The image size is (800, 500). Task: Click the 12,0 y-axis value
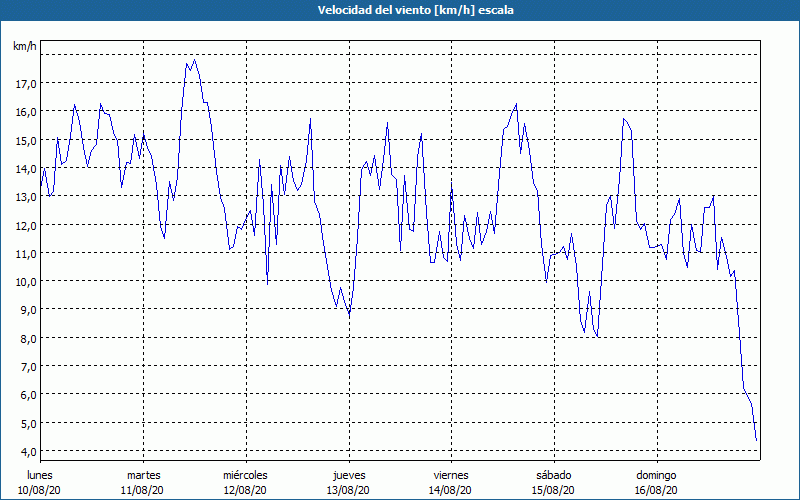(26, 226)
